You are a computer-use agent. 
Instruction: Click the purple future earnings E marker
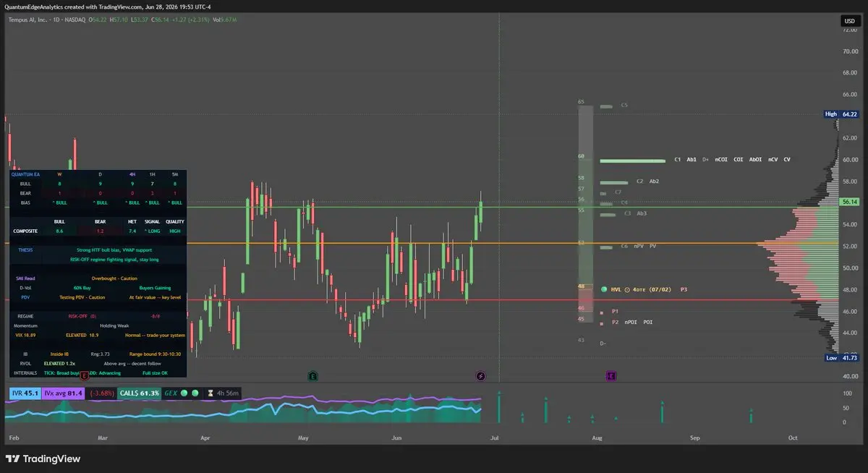coord(611,375)
